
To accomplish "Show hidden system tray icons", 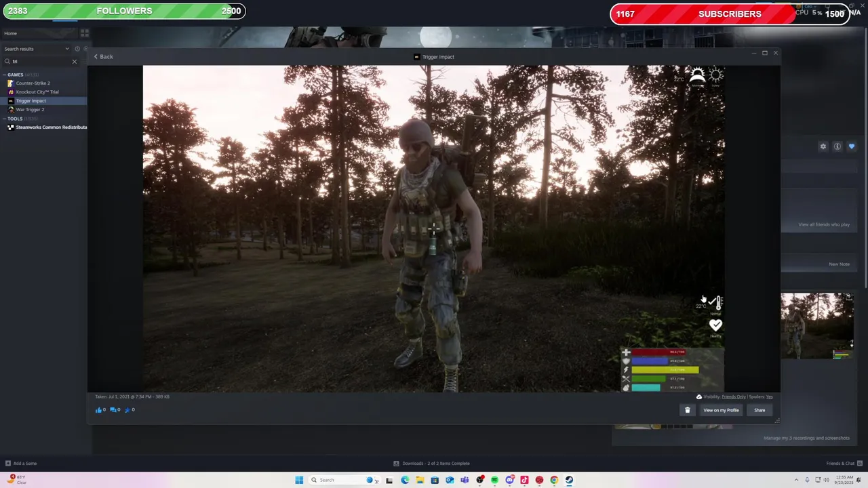I will [x=796, y=480].
